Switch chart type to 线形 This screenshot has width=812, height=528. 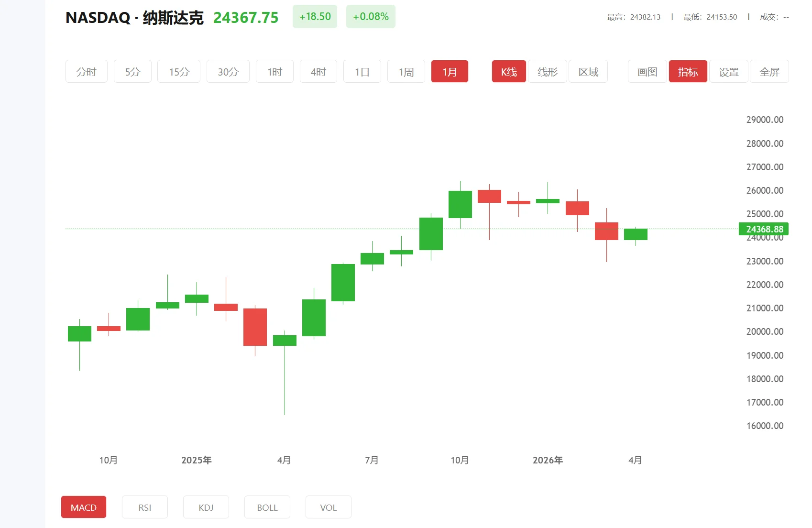click(x=548, y=72)
